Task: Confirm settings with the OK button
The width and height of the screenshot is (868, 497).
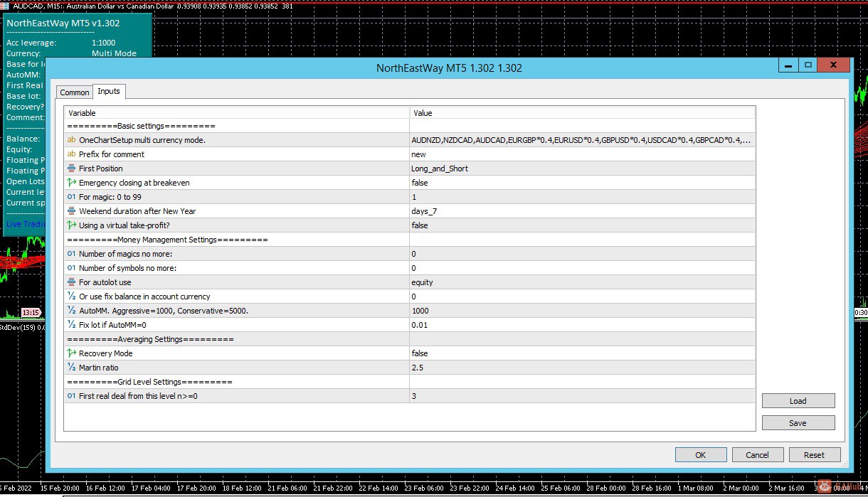Action: coord(701,455)
